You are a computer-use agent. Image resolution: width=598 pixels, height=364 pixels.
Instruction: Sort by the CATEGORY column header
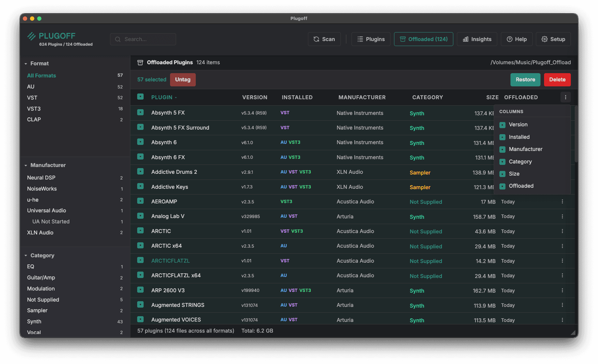428,97
